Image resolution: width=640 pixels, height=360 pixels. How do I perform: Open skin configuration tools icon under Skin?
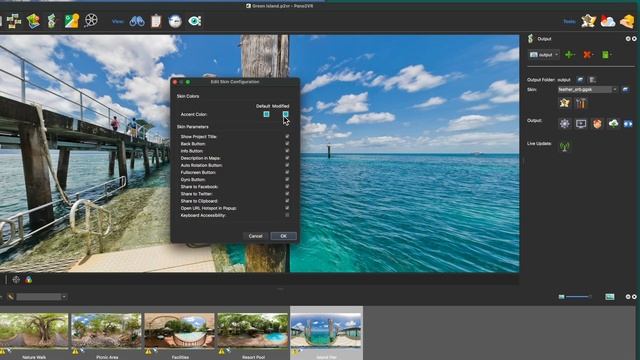pos(581,103)
